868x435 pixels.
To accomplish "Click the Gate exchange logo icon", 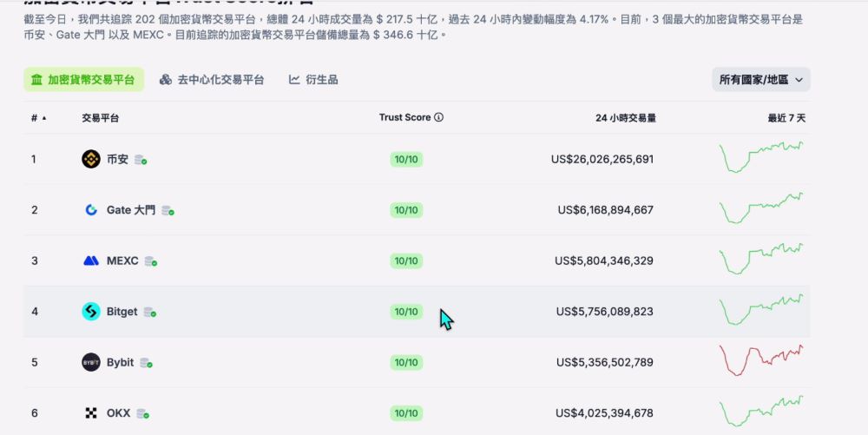I will tap(91, 210).
